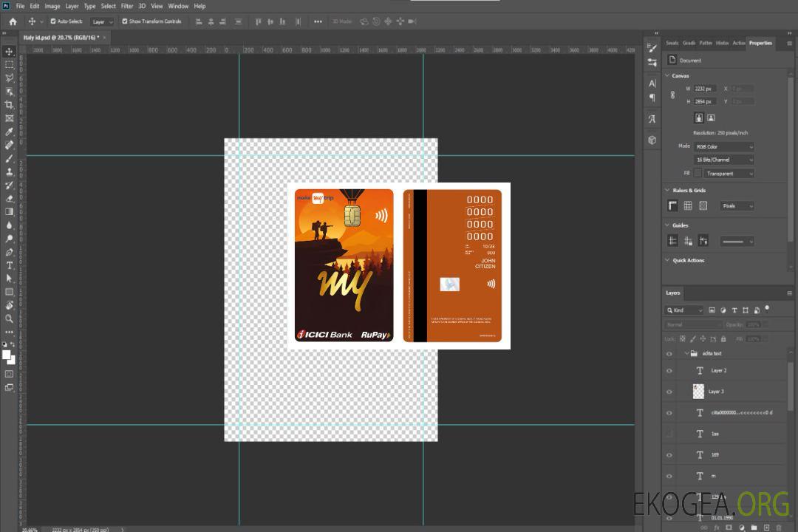Toggle Show Transform Controls checkbox
The height and width of the screenshot is (532, 798).
pos(125,21)
